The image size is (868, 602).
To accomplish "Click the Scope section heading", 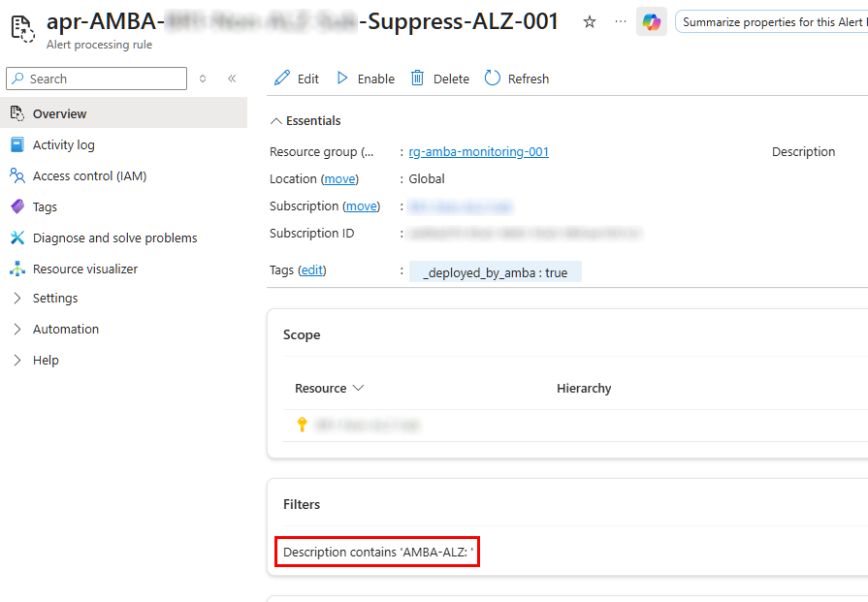I will pyautogui.click(x=302, y=334).
